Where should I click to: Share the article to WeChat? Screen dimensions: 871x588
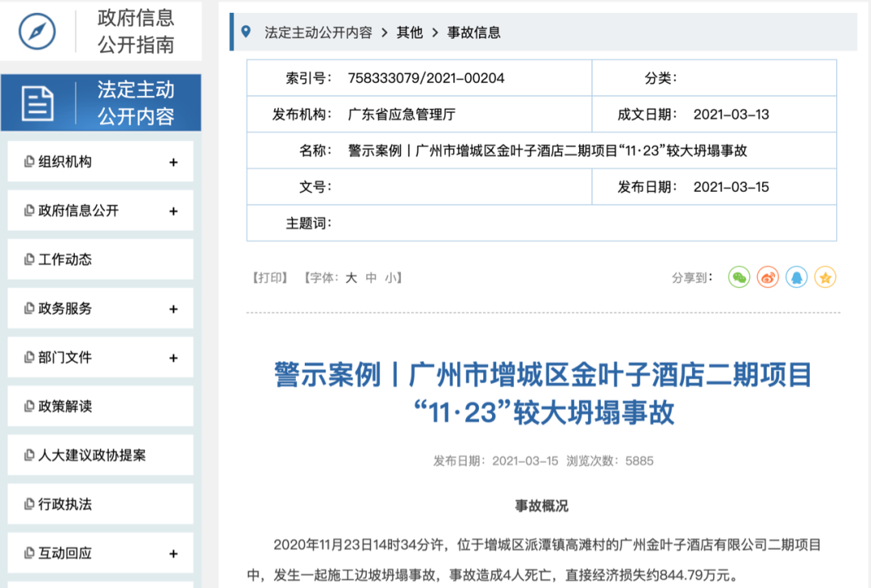[x=739, y=277]
